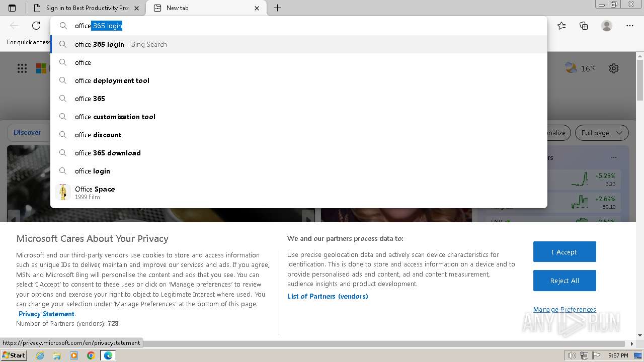Screen dimensions: 644x362
Task: Choose 'office 365 download' suggestion
Action: coord(299,153)
